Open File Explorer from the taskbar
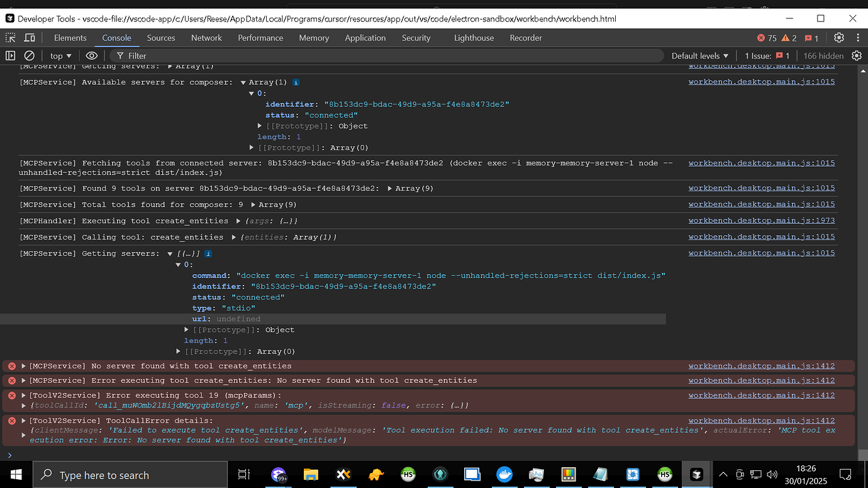The width and height of the screenshot is (868, 488). 311,475
